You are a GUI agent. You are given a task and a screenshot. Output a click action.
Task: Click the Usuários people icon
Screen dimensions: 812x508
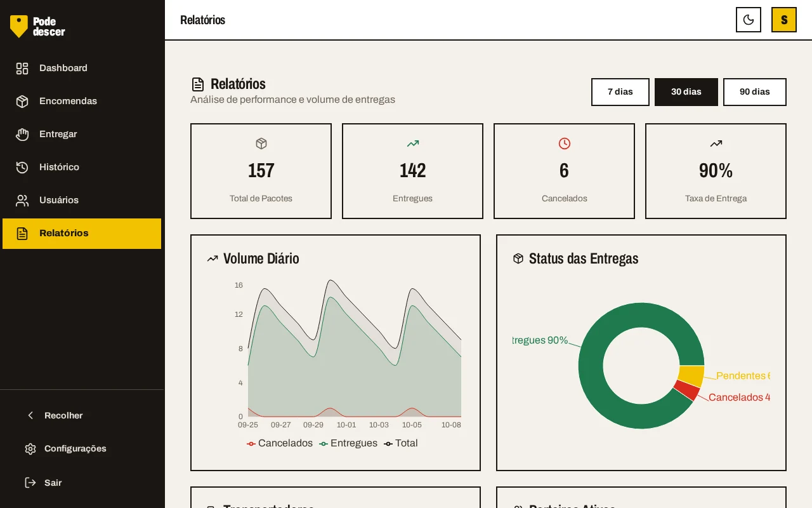point(22,201)
